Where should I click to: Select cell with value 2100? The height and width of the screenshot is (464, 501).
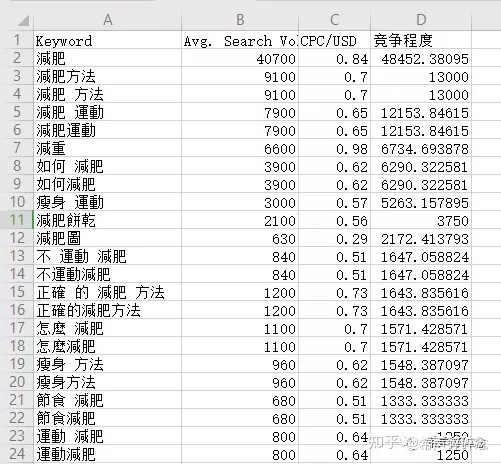coord(240,220)
